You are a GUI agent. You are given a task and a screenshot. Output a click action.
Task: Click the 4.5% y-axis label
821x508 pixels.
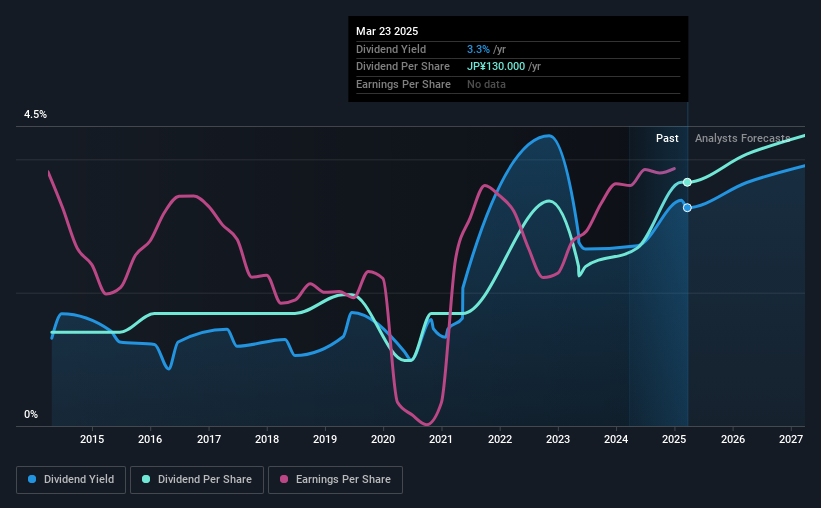point(35,115)
